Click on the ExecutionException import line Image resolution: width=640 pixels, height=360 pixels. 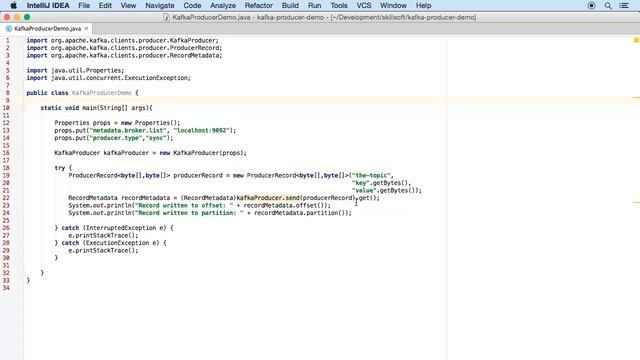coord(109,78)
